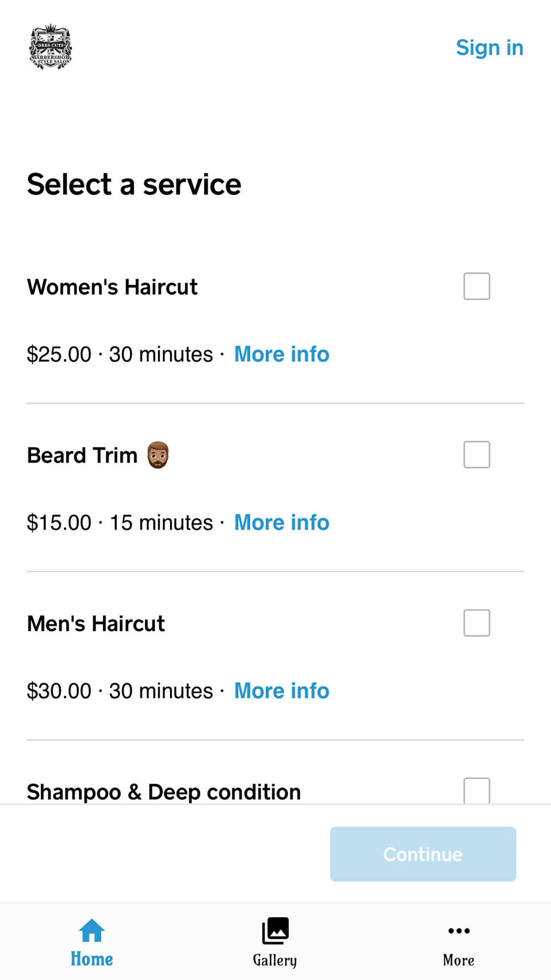Open the Gallery pictures icon
The height and width of the screenshot is (980, 551).
point(275,930)
